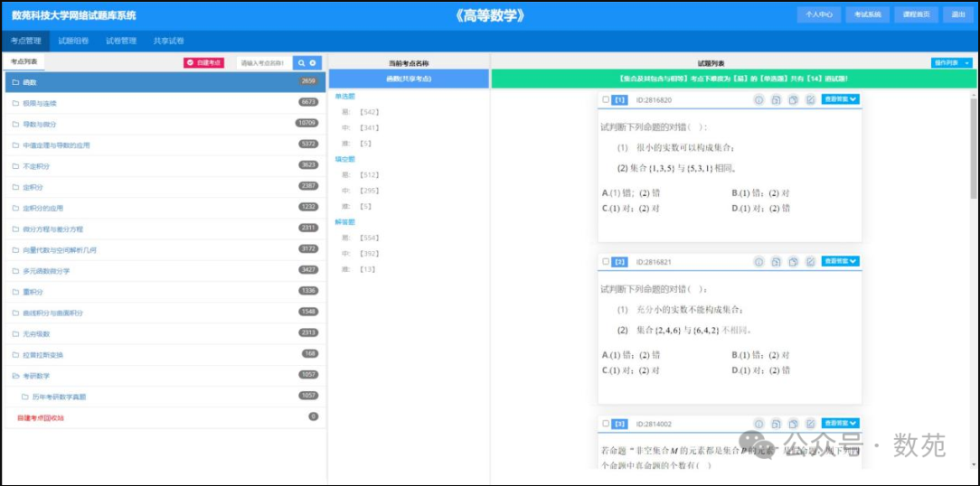Select the 考点列表 tab

[x=24, y=61]
